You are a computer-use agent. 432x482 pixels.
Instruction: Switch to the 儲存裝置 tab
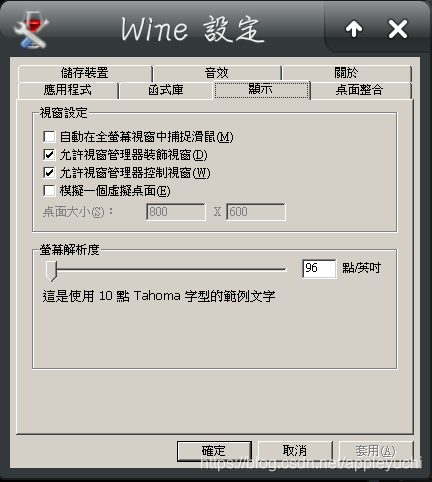click(85, 73)
